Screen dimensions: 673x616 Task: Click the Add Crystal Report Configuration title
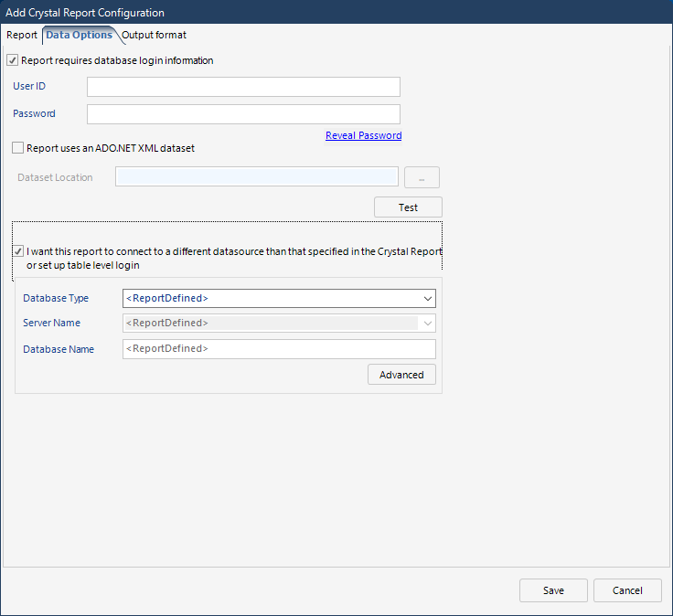pyautogui.click(x=85, y=13)
